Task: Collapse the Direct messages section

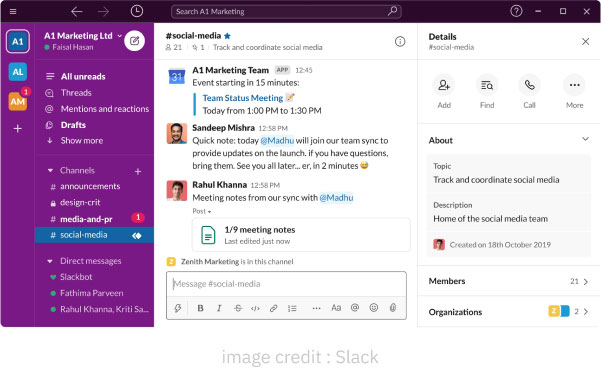Action: 50,261
